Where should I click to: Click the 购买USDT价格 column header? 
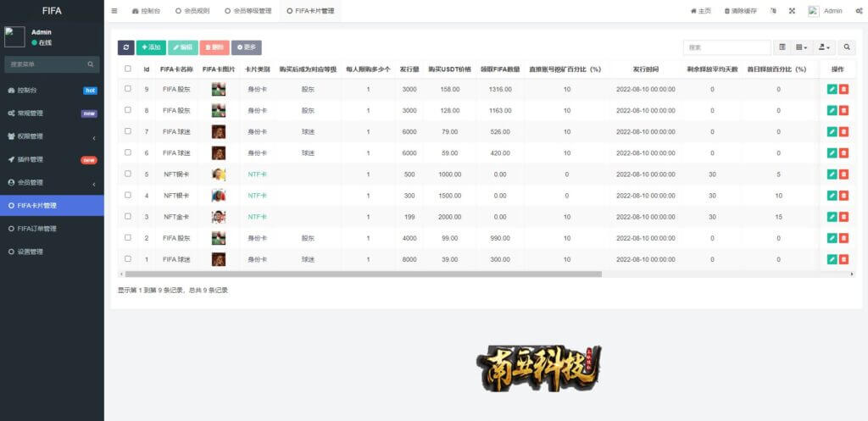[449, 69]
